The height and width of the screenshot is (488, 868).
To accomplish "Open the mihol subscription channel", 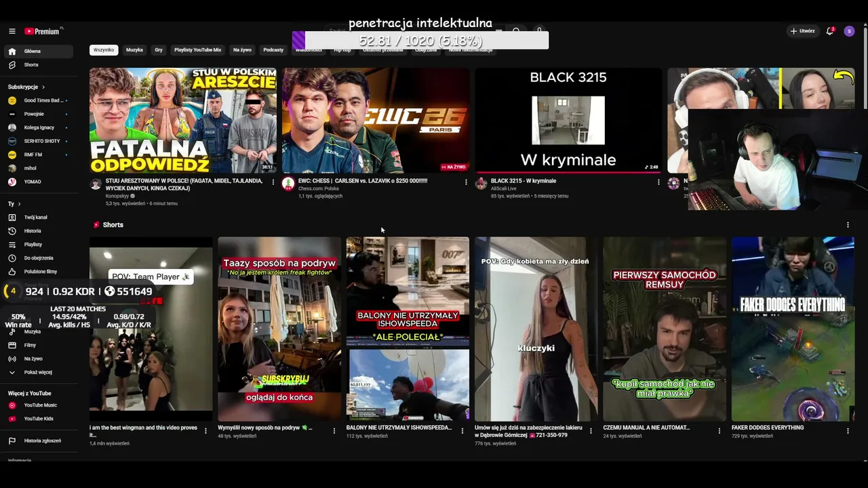I will 38,168.
